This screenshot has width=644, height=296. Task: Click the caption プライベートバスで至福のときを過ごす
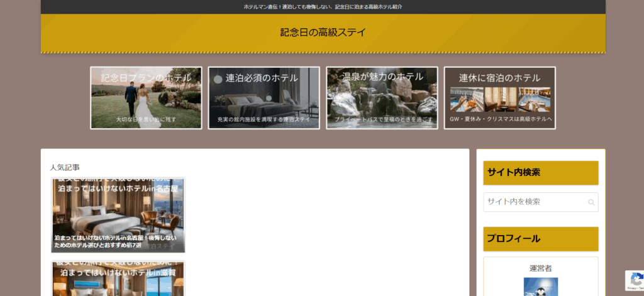point(383,119)
